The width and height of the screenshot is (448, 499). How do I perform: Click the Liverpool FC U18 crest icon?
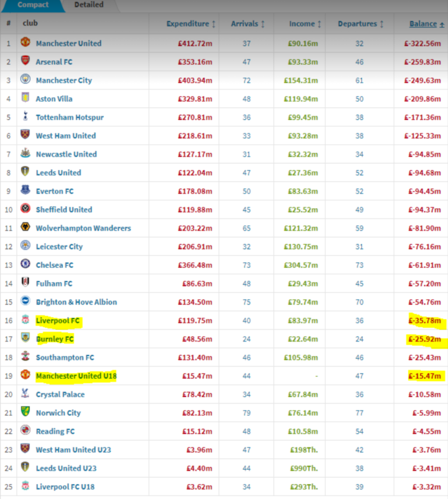pyautogui.click(x=25, y=485)
